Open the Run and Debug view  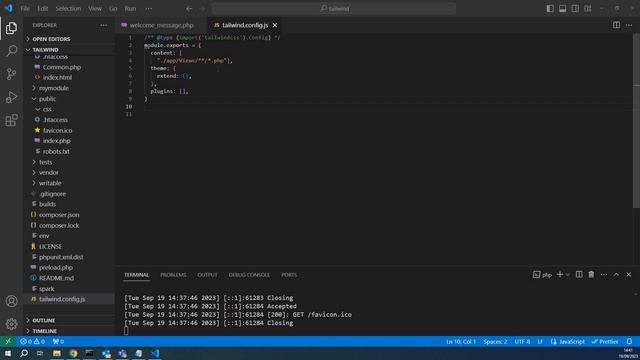(11, 97)
